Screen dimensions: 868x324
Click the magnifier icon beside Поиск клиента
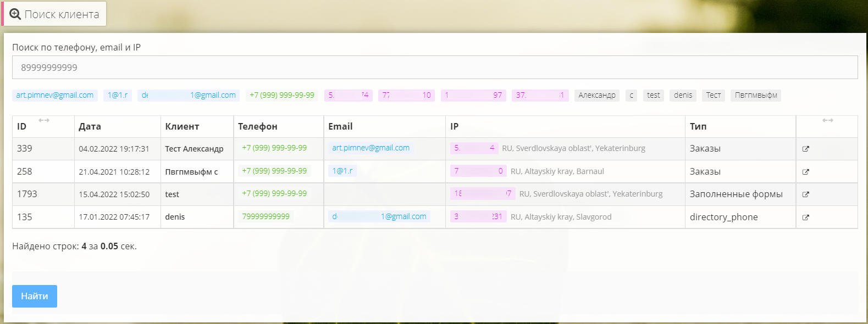pos(15,14)
